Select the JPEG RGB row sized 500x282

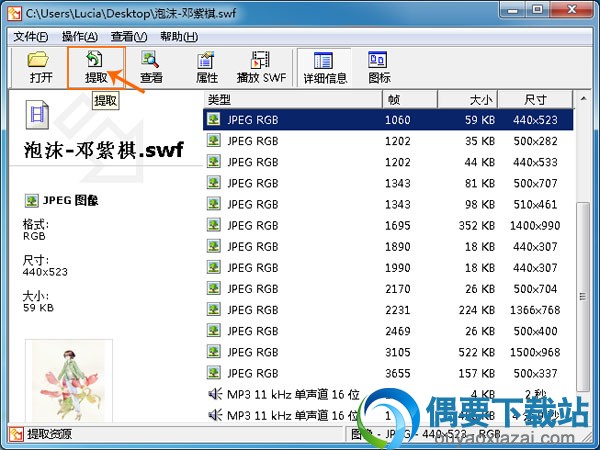388,141
